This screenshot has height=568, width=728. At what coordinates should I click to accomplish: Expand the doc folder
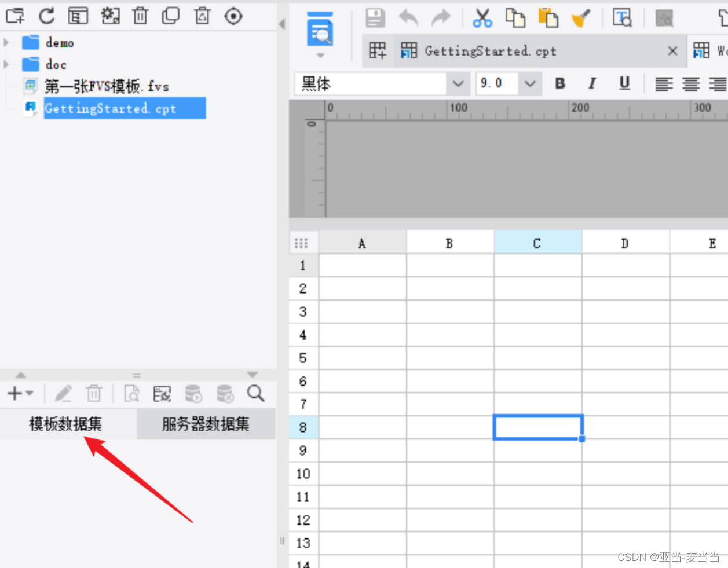tap(6, 64)
